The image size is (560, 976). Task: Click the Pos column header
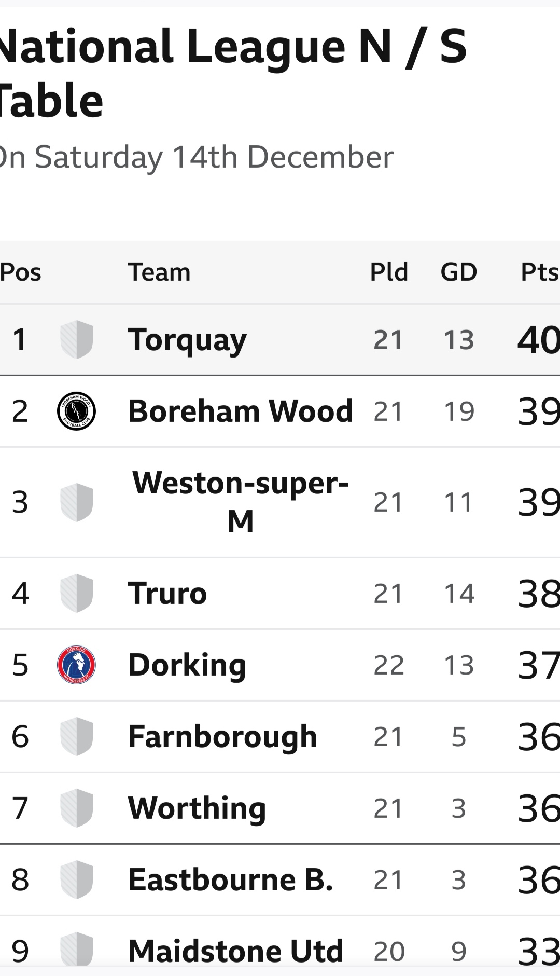point(21,272)
